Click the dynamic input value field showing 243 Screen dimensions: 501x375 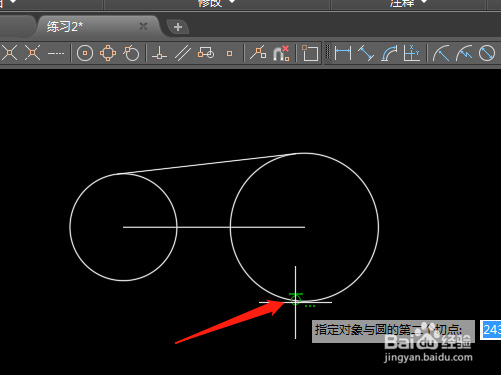pyautogui.click(x=491, y=330)
